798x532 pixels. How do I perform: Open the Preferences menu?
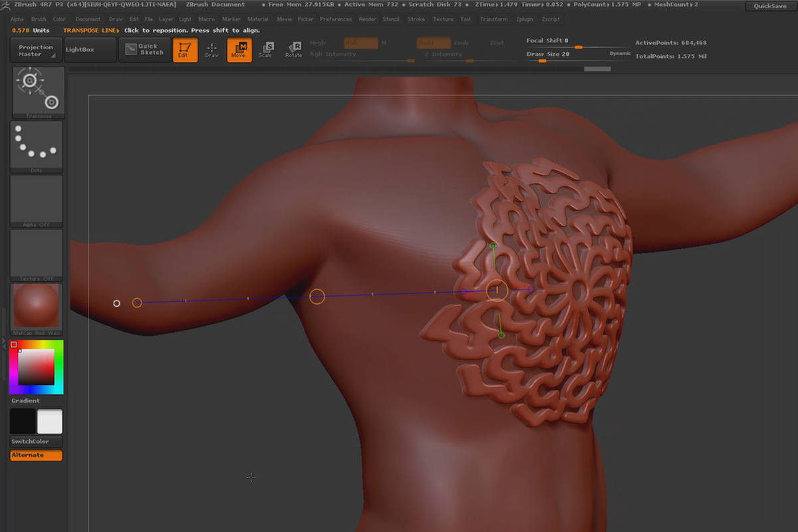pos(336,19)
